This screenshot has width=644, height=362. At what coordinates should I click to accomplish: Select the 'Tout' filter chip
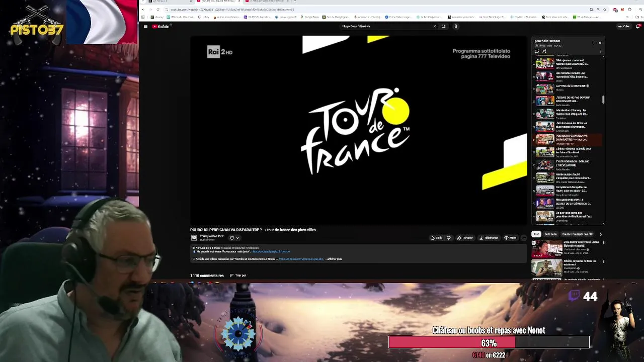536,234
